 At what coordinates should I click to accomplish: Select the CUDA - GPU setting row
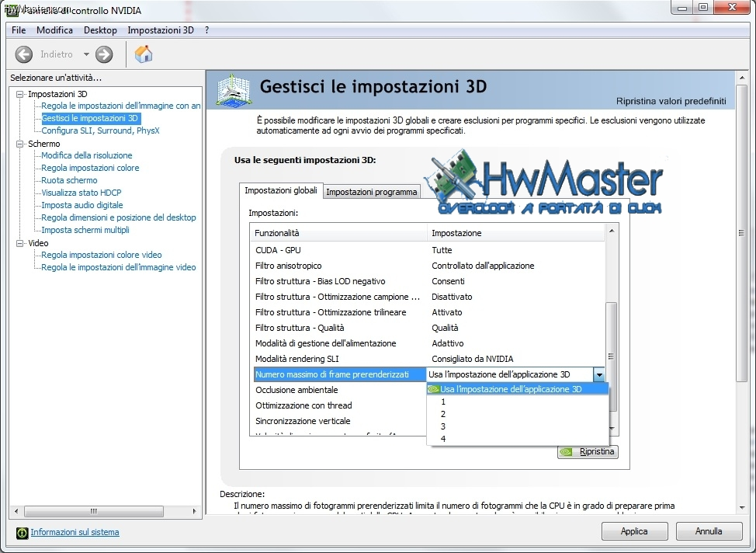(429, 250)
